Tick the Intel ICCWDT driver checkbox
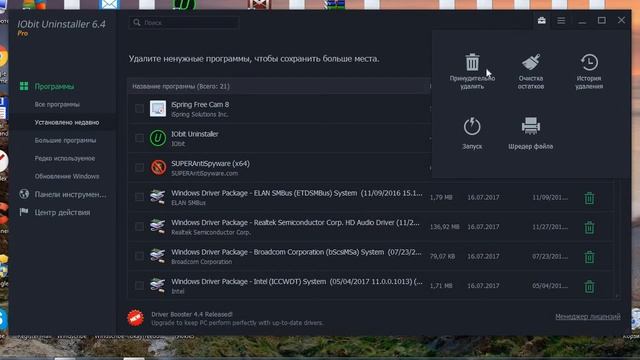The image size is (640, 360). pyautogui.click(x=139, y=285)
